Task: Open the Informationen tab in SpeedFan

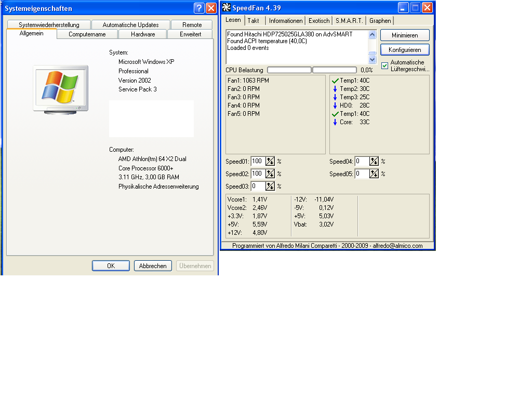Action: (x=286, y=21)
